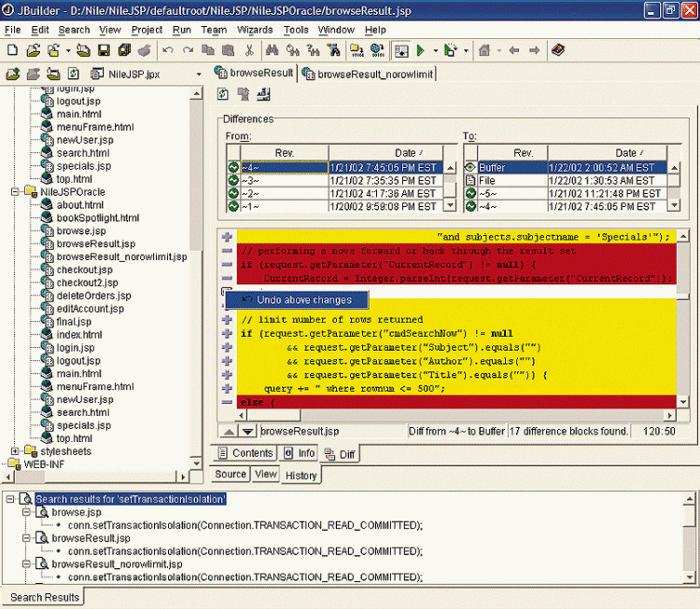The height and width of the screenshot is (609, 700).
Task: Select the File row in To table
Action: 566,181
